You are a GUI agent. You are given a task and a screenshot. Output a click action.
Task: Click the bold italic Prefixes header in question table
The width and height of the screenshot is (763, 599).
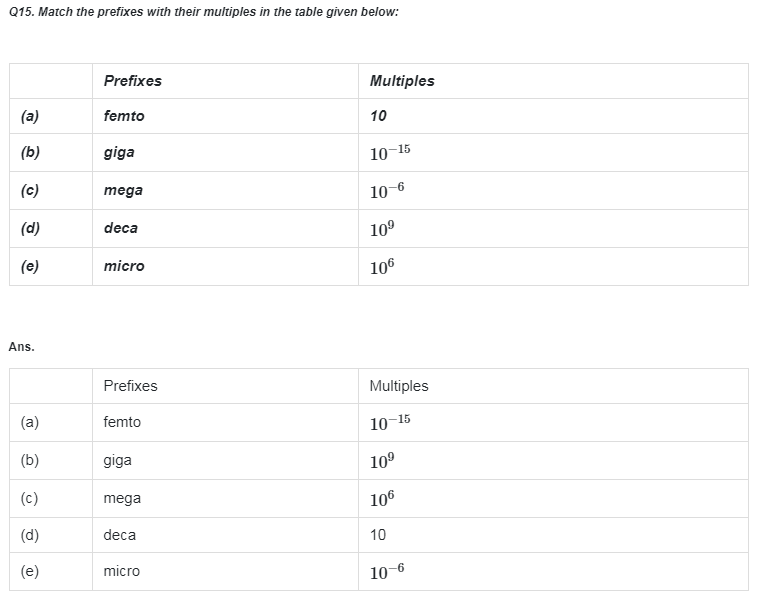coord(132,81)
